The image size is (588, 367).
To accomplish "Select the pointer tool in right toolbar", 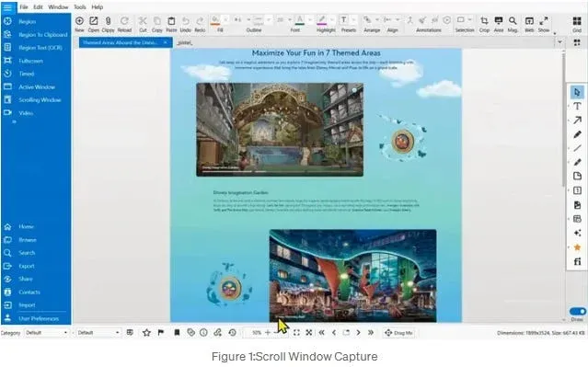I will pos(577,92).
